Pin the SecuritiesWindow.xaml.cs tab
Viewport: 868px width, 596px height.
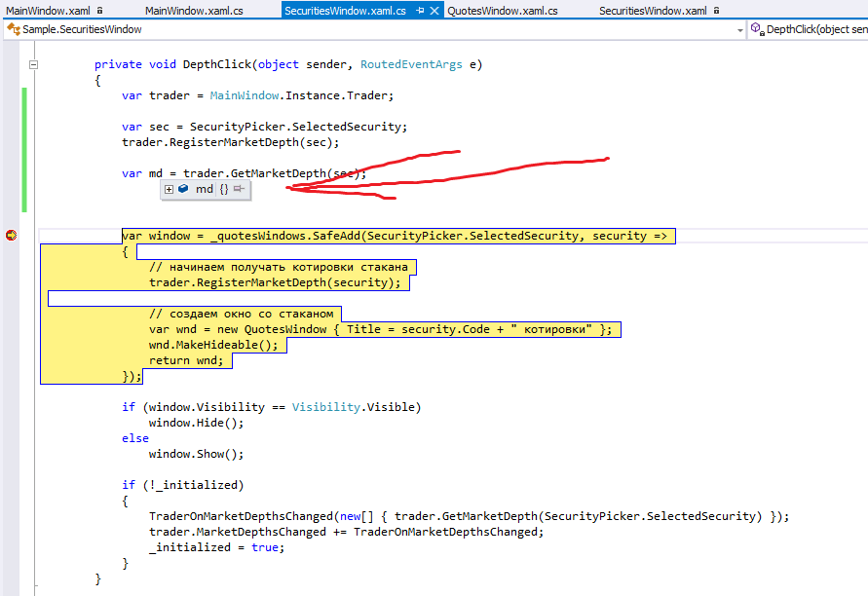(420, 11)
